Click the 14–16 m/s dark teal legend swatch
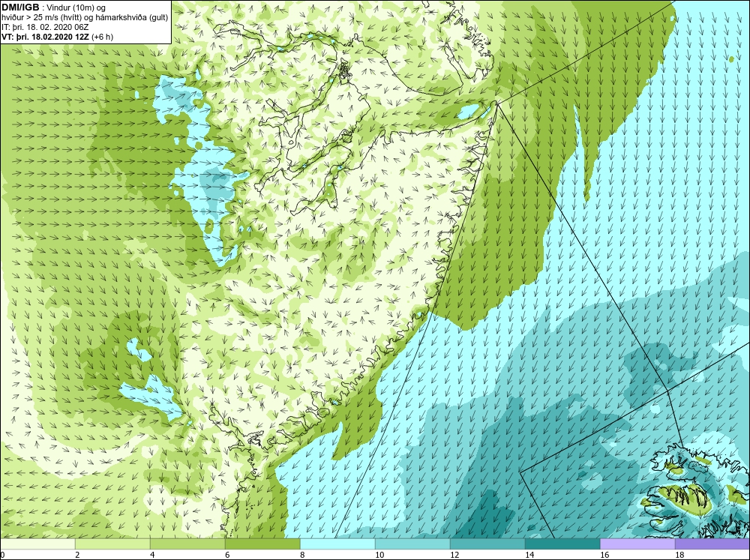The width and height of the screenshot is (750, 560). [x=562, y=544]
